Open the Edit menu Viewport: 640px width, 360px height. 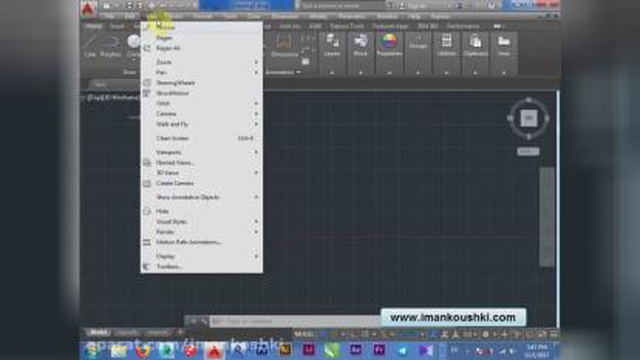click(130, 16)
